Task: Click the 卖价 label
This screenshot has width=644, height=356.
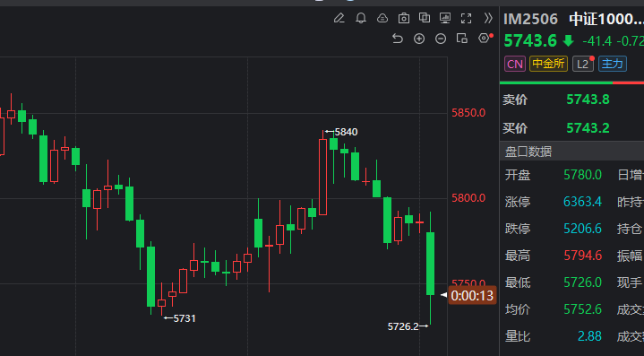Action: 515,100
